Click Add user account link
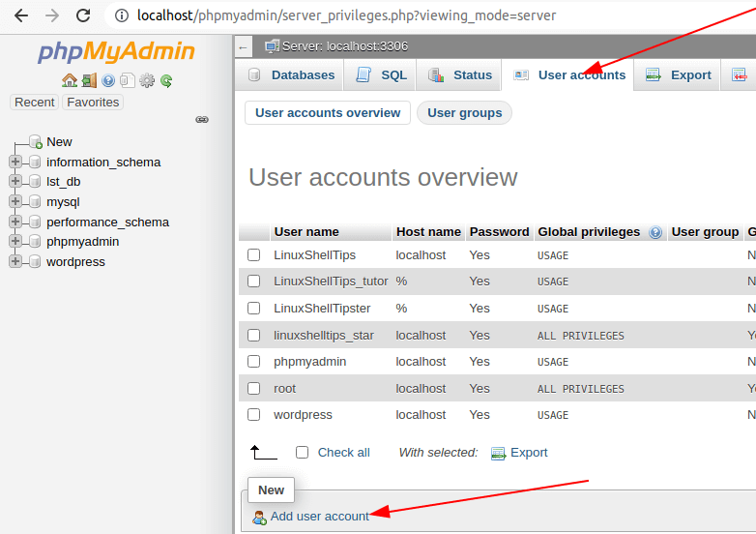Screen dimensions: 756x534 point(320,517)
